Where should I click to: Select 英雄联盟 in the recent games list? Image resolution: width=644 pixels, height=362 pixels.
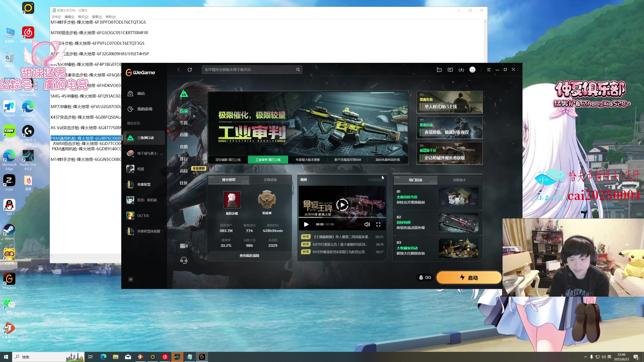tap(144, 185)
